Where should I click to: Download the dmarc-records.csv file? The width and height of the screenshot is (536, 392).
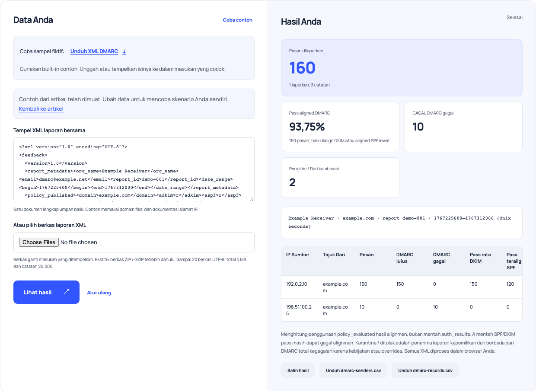tap(425, 370)
